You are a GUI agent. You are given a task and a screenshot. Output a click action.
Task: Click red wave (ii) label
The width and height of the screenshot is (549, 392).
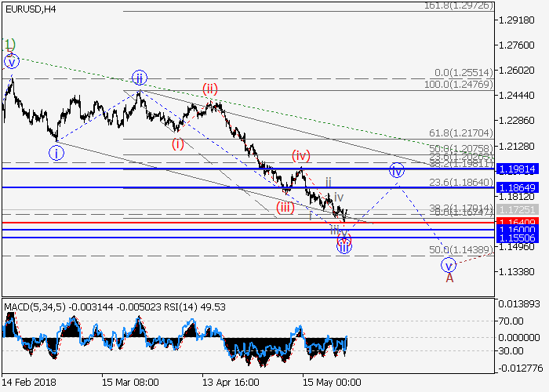point(209,88)
